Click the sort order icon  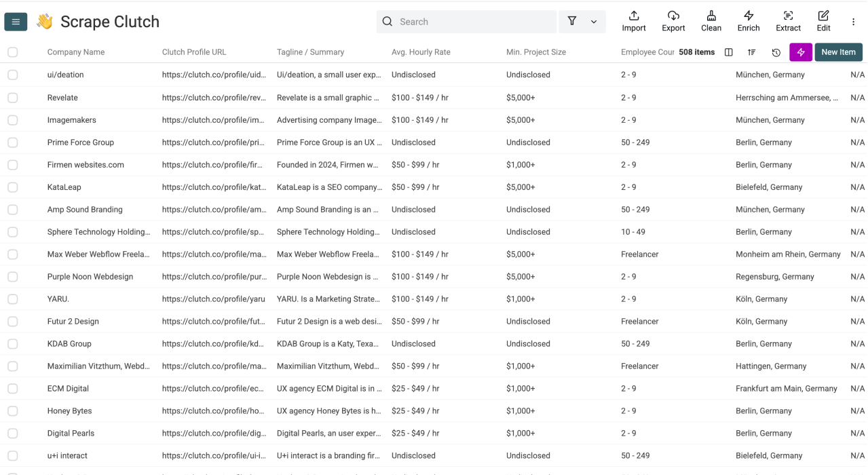[x=752, y=52]
